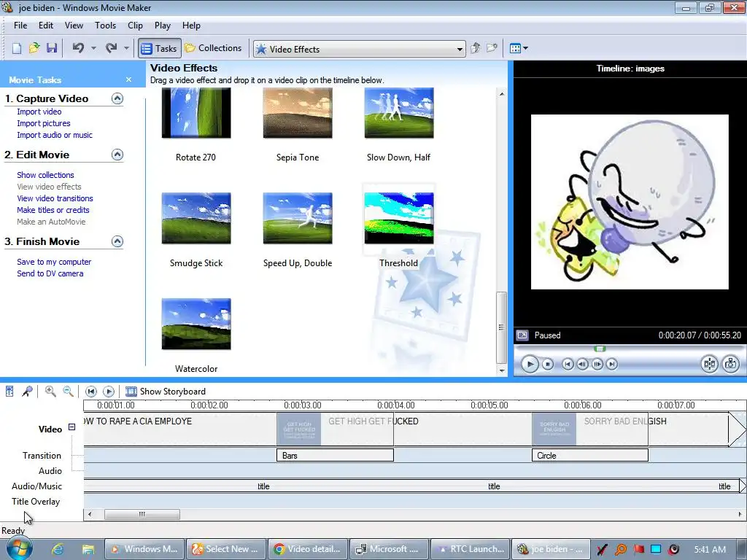Open the Clip menu
The image size is (747, 560).
[135, 26]
